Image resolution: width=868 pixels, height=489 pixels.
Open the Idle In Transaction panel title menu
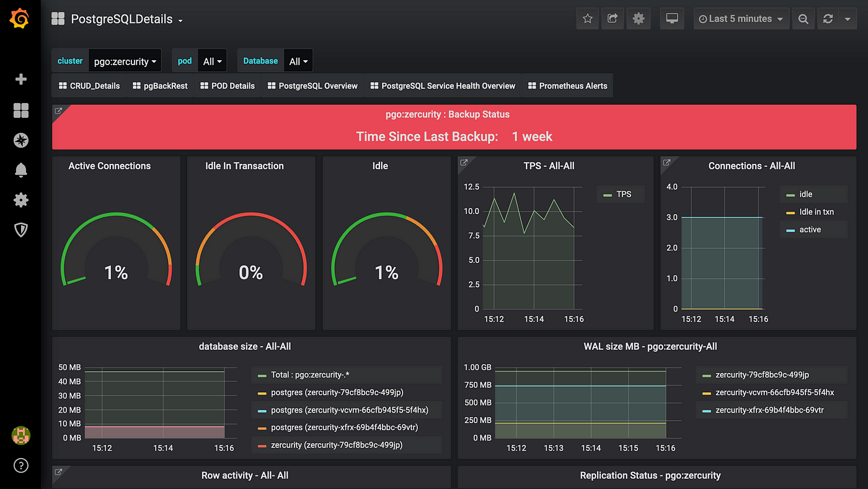tap(245, 166)
